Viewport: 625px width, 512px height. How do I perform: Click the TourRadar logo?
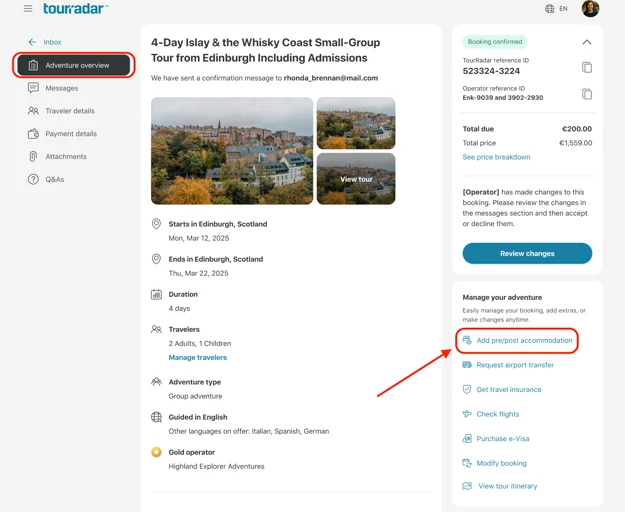coord(75,8)
